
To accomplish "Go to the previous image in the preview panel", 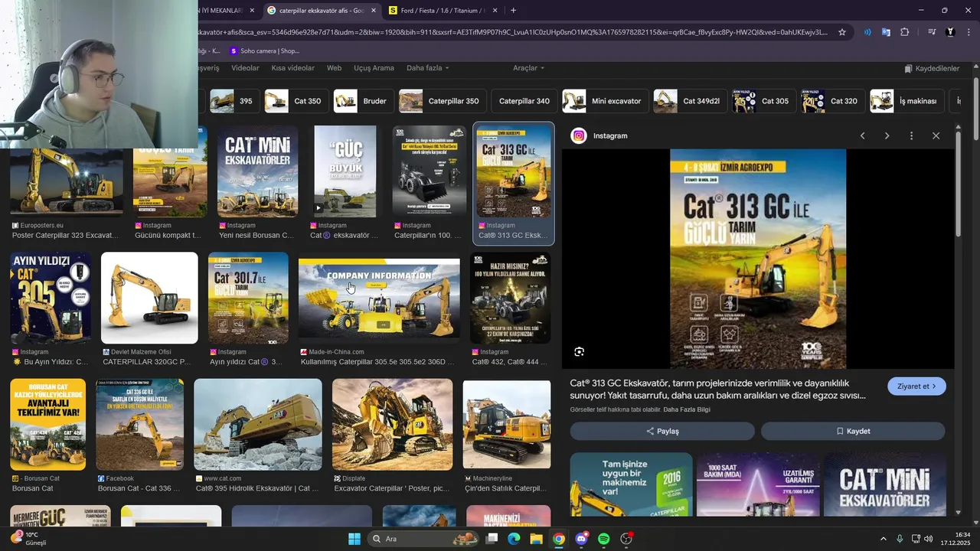I will point(862,135).
